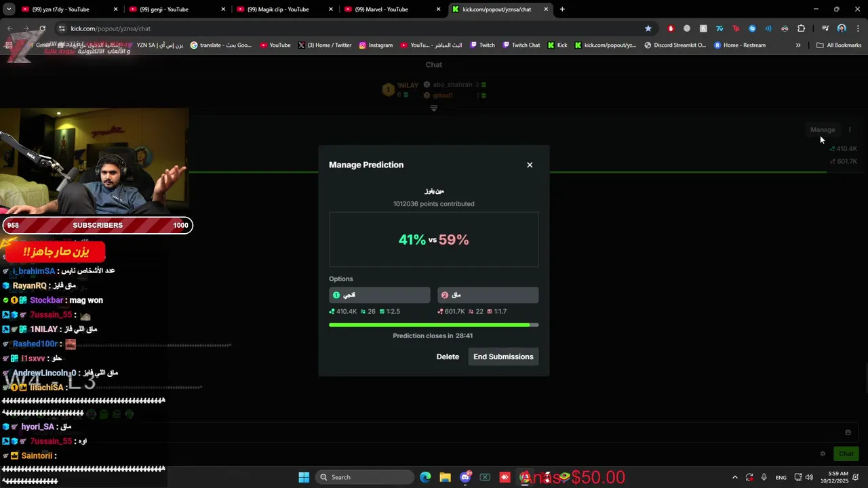Click the taskbar Search box
Viewport: 868px width, 488px height.
point(366,477)
